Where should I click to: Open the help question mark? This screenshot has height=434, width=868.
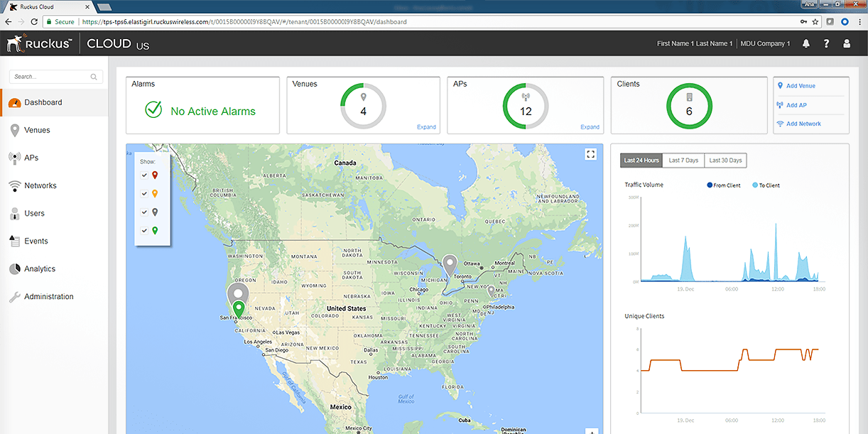click(826, 43)
